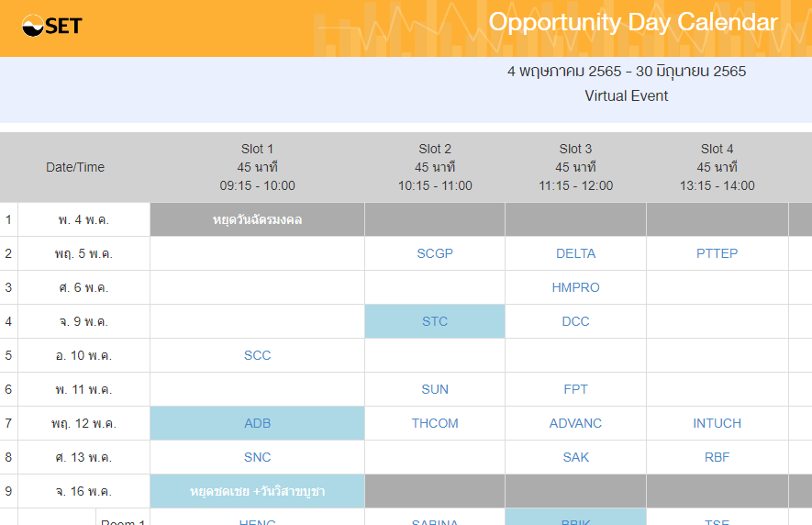Click the INTUCH session link

(x=717, y=423)
